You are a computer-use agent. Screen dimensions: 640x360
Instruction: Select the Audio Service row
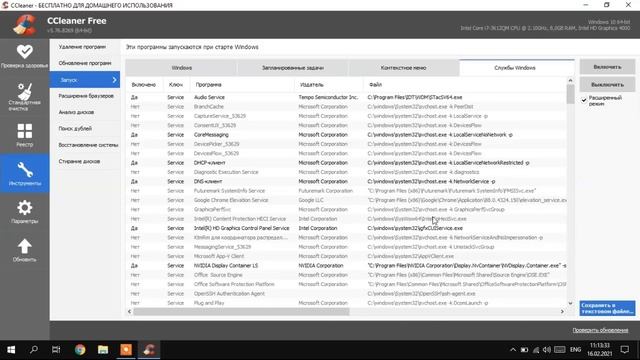click(347, 97)
